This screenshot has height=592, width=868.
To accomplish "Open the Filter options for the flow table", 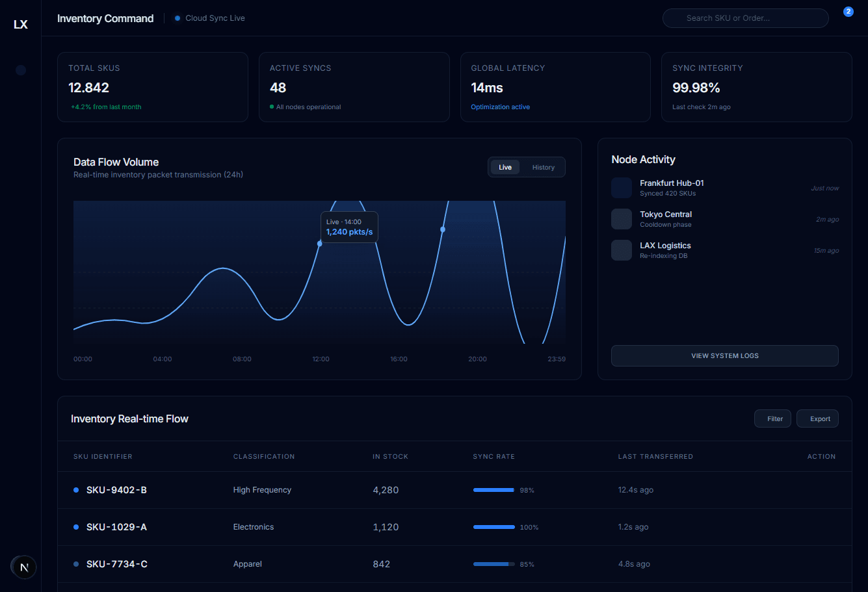I will tap(772, 418).
